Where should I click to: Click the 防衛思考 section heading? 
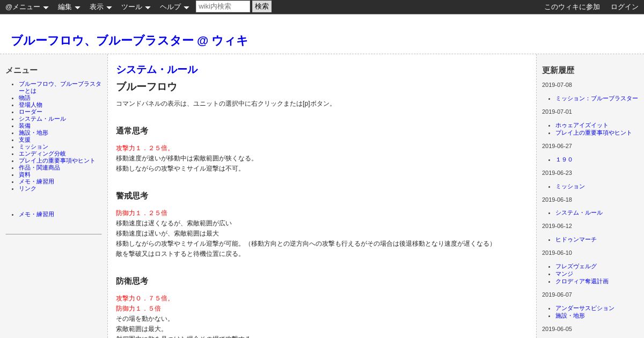click(x=132, y=281)
